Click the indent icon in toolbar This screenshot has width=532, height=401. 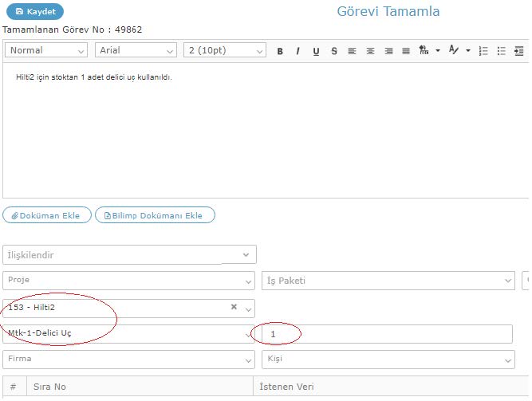coord(518,51)
